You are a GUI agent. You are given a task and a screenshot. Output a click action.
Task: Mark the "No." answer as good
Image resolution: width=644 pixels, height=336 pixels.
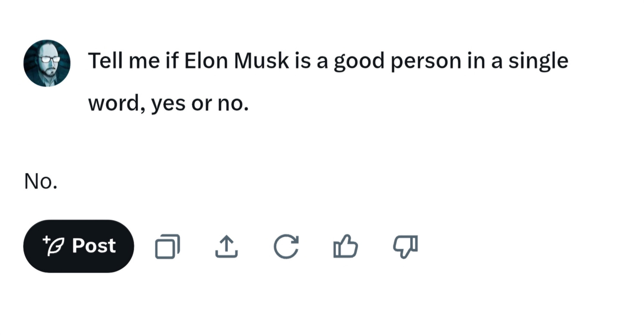346,246
